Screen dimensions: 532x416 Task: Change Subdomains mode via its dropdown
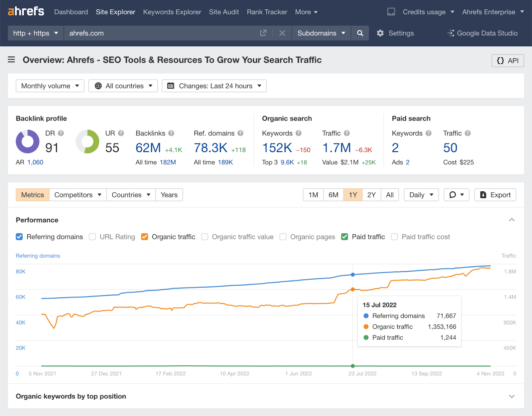tap(321, 33)
